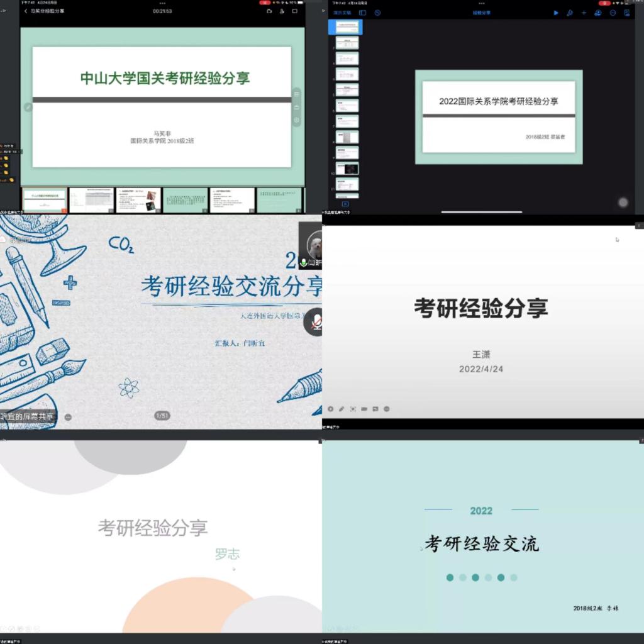Open the Keynote format brush tool
644x644 pixels.
point(570,13)
